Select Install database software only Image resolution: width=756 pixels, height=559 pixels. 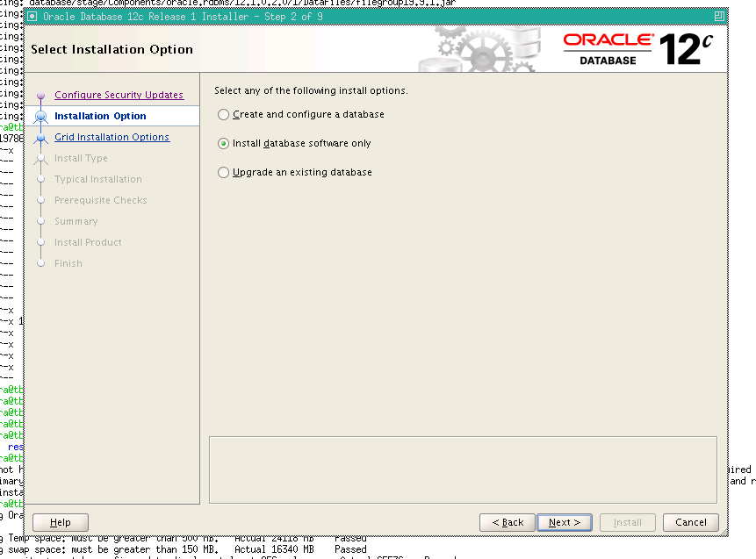pyautogui.click(x=223, y=143)
